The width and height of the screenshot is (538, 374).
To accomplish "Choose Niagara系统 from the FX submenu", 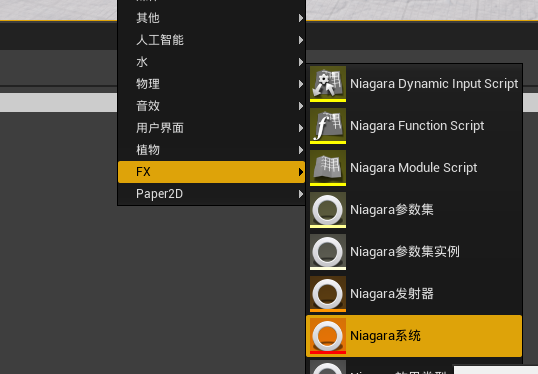I will click(414, 336).
